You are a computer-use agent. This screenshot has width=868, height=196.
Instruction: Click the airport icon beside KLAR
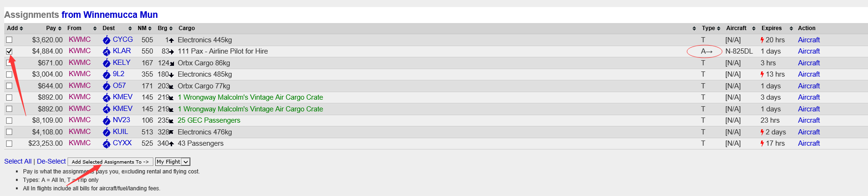click(x=106, y=52)
